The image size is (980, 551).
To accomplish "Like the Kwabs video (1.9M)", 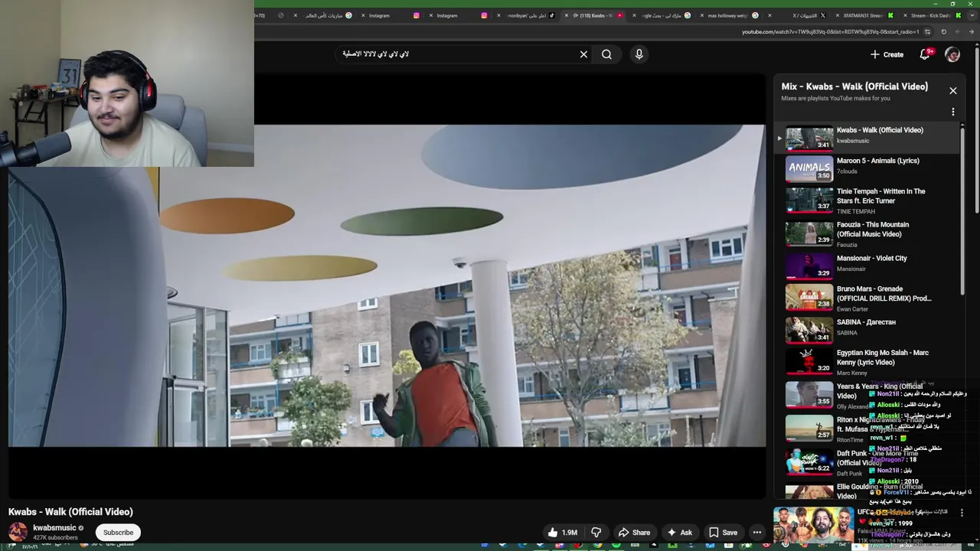I will point(563,533).
